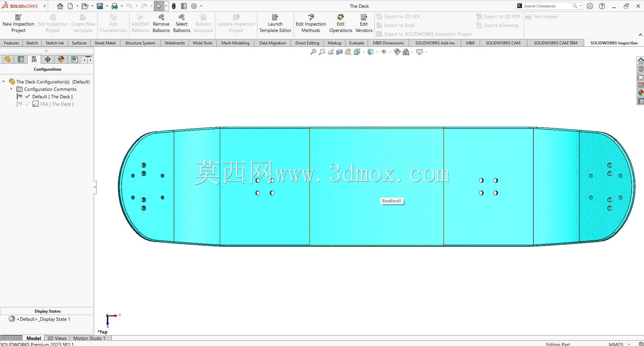Open the SOLIDWORKS CAM tab
This screenshot has height=346, width=644.
(503, 43)
